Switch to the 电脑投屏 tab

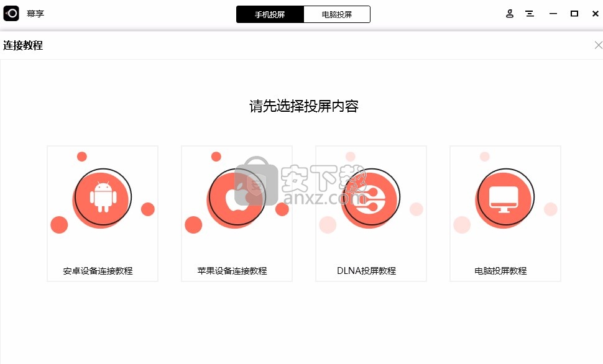tap(337, 15)
